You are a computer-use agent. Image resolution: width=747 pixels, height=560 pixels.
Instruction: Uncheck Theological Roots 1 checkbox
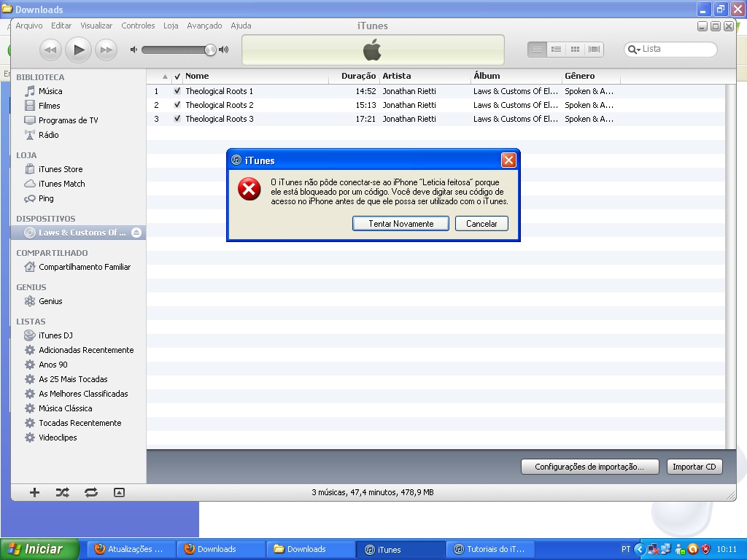coord(177,91)
